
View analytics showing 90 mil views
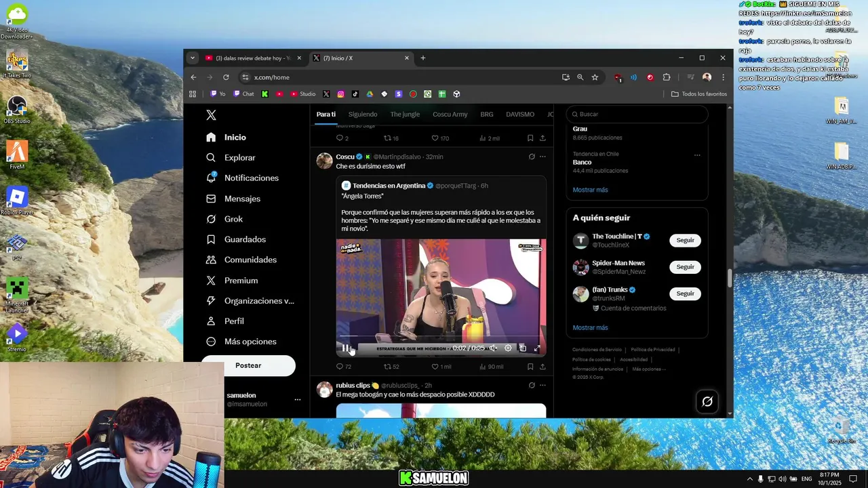[x=491, y=367]
